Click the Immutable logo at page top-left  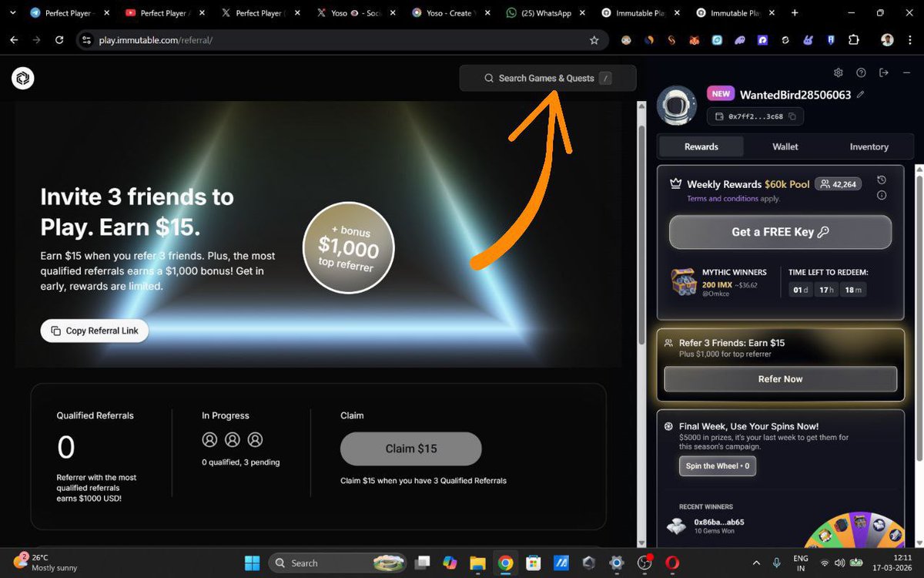[23, 78]
